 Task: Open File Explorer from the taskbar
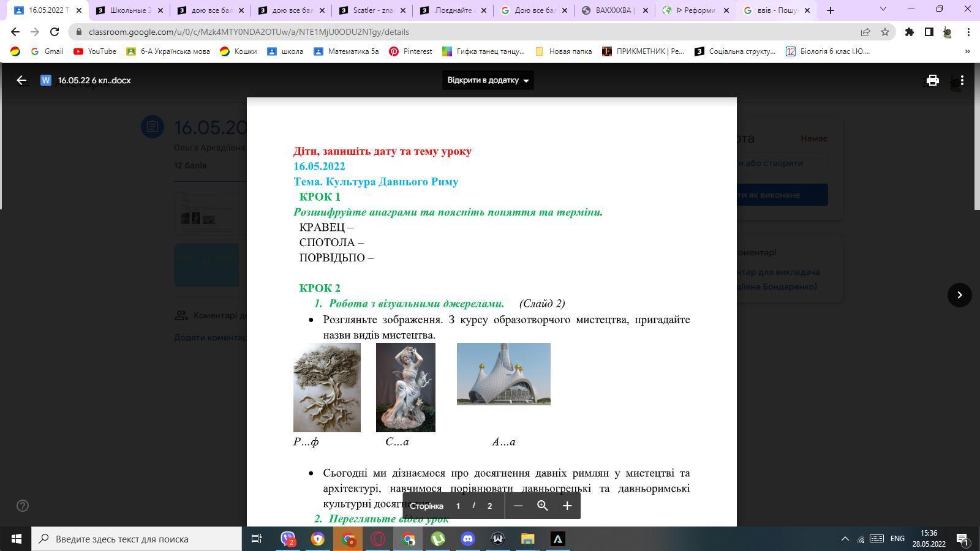click(x=528, y=539)
